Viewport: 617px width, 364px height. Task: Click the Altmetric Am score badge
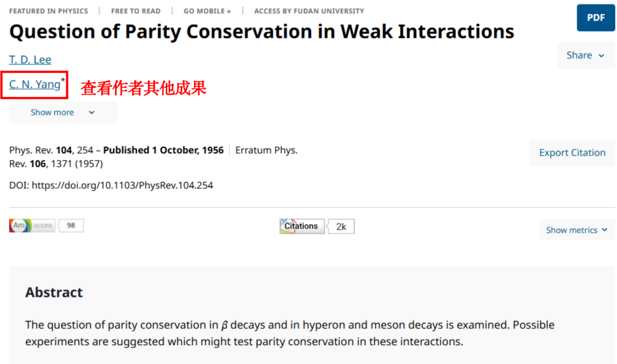32,225
